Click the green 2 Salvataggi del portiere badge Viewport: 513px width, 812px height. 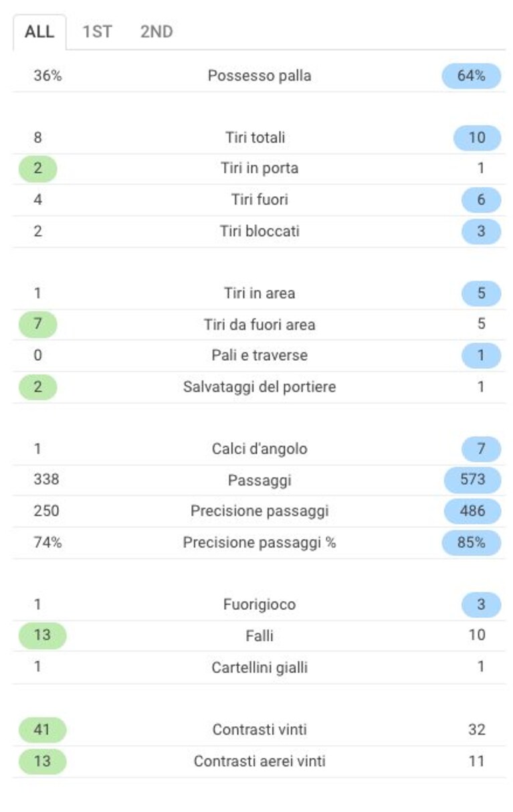37,387
